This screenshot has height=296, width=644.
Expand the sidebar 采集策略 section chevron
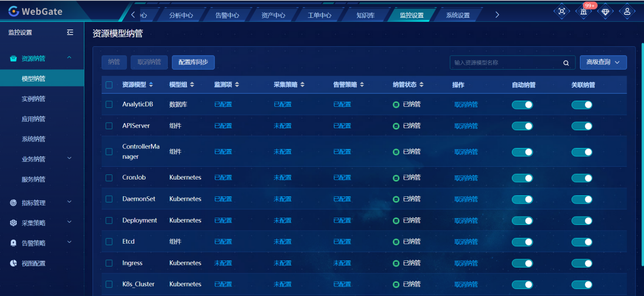[x=70, y=222]
